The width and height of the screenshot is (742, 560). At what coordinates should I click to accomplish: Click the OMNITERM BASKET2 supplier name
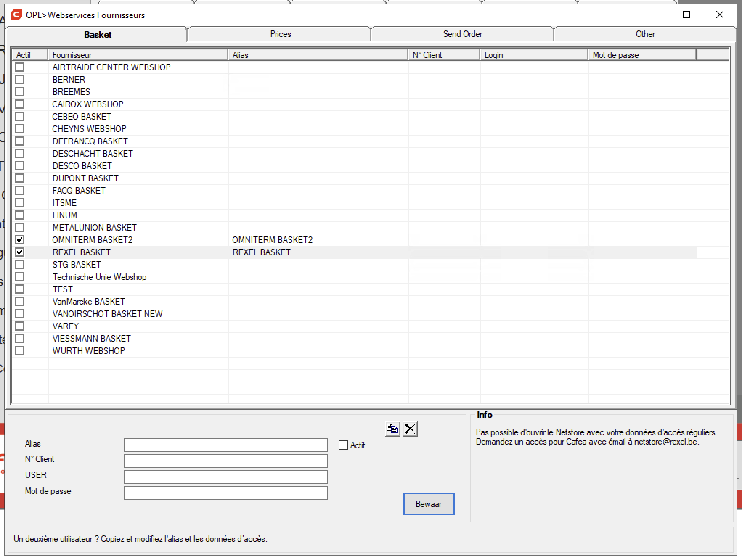(x=92, y=240)
